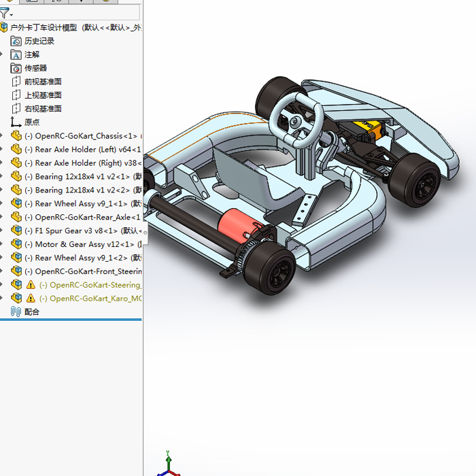Expand Rear Wheel Assy v9_1<1> subassembly
The image size is (476, 476).
click(1, 203)
